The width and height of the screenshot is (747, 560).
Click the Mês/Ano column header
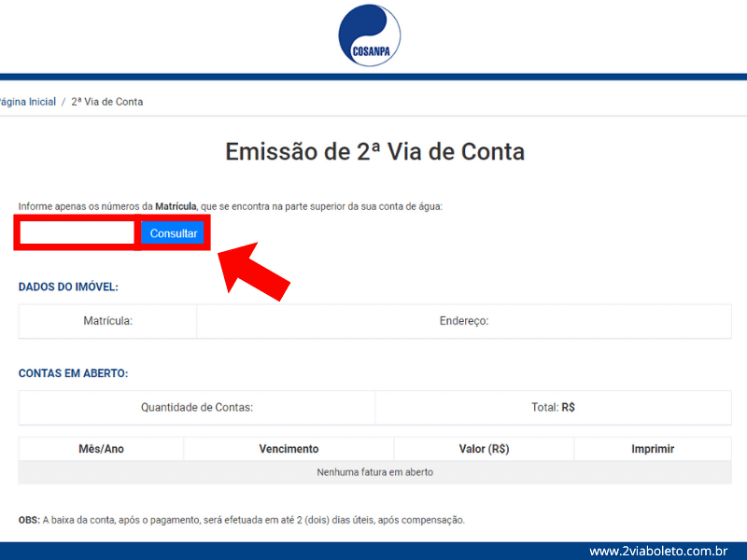pyautogui.click(x=101, y=449)
